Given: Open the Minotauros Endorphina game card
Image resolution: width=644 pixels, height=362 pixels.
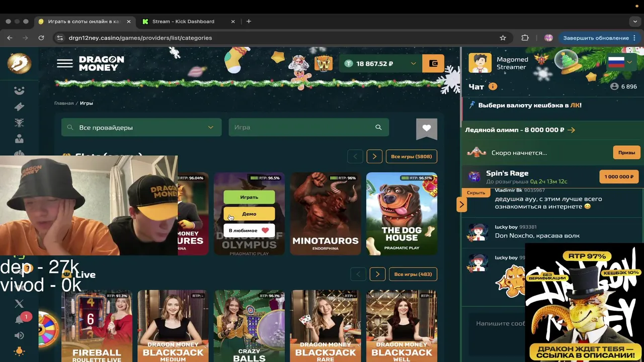Looking at the screenshot, I should click(x=326, y=214).
